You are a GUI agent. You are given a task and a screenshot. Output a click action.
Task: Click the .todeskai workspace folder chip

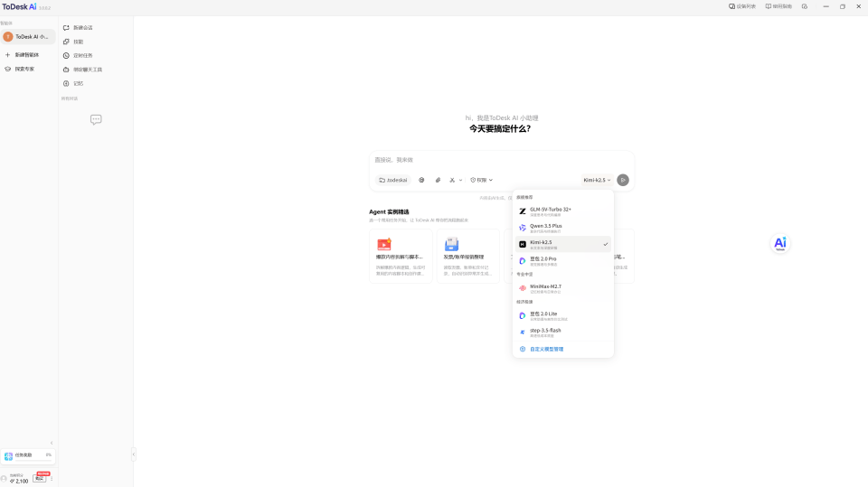(393, 180)
